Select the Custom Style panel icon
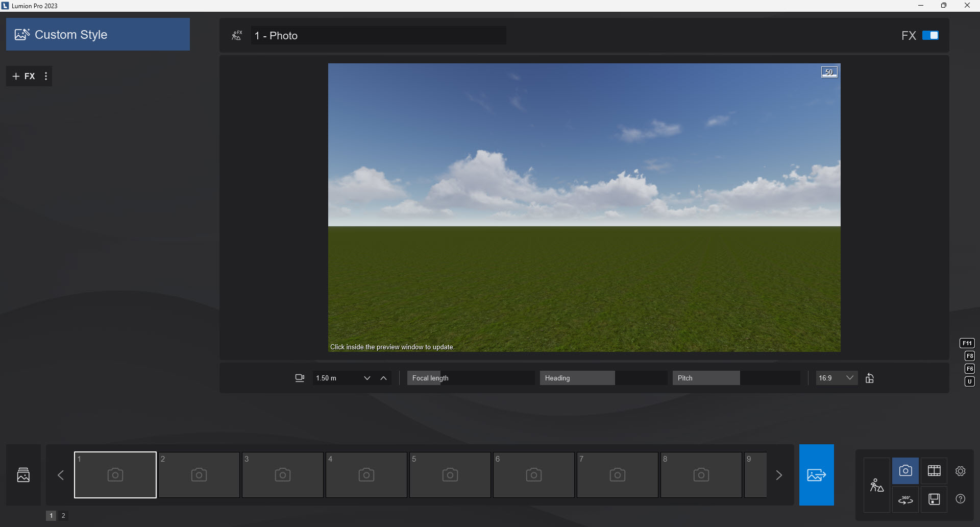 coord(22,34)
